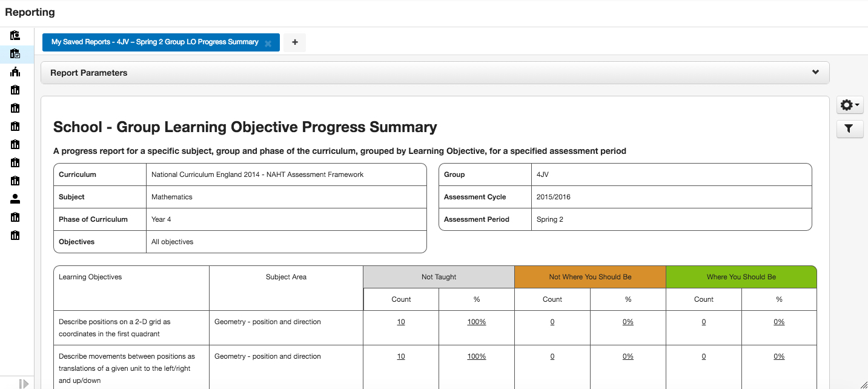868x389 pixels.
Task: Click the grey Not Taught column header
Action: (x=439, y=277)
